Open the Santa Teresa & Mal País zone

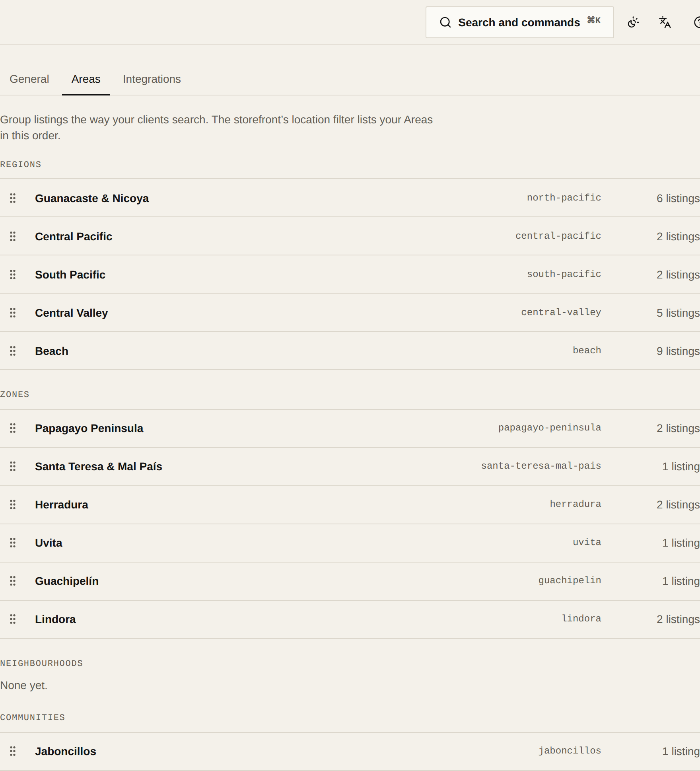pyautogui.click(x=99, y=466)
